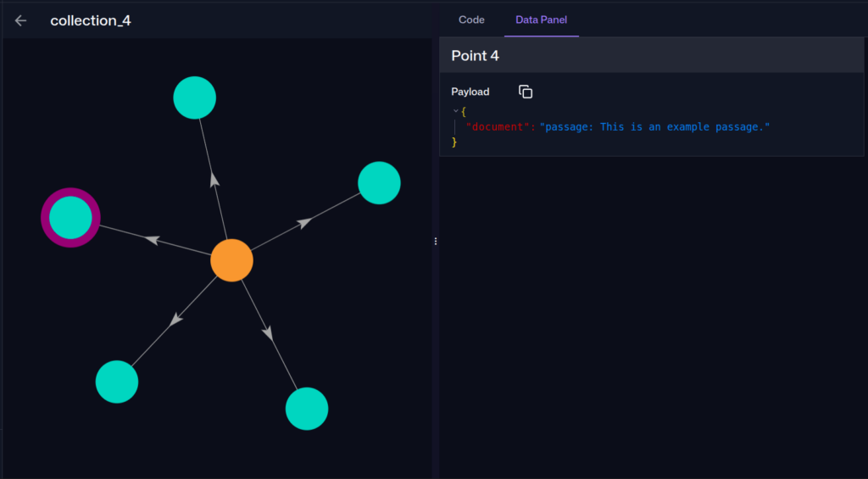868x479 pixels.
Task: Click the back arrow beside collection_4
Action: (21, 20)
